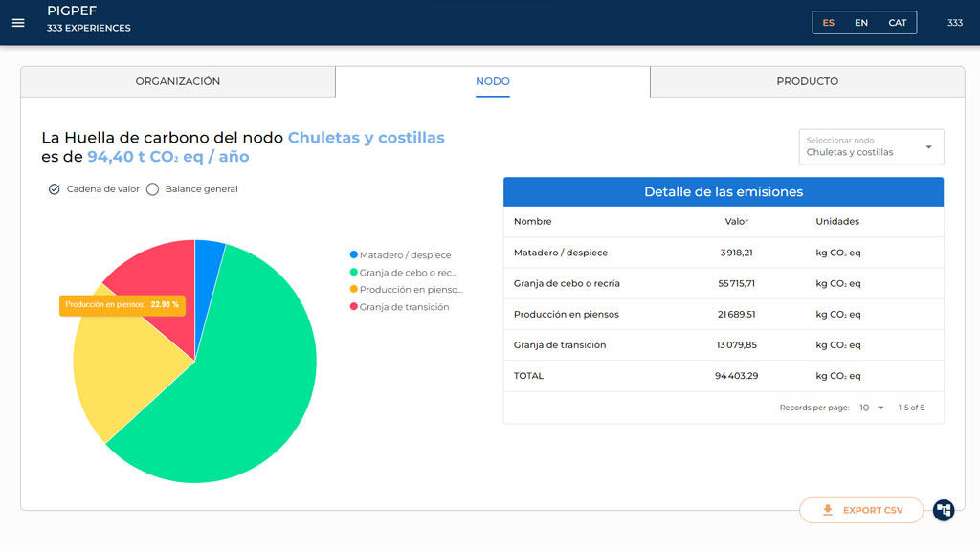Screen dimensions: 980x551
Task: Click the Export CSV button
Action: [861, 510]
